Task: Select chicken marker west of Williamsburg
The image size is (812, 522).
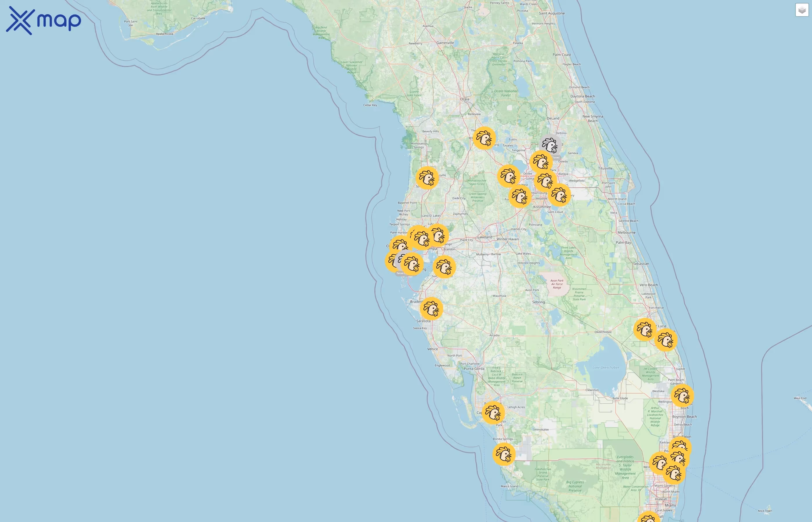Action: tap(520, 196)
